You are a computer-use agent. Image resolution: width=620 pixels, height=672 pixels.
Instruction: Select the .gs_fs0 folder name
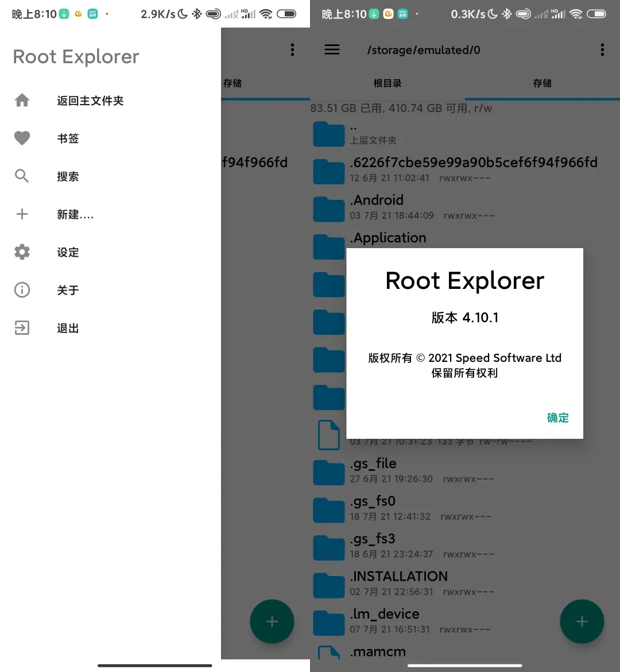coord(373,501)
